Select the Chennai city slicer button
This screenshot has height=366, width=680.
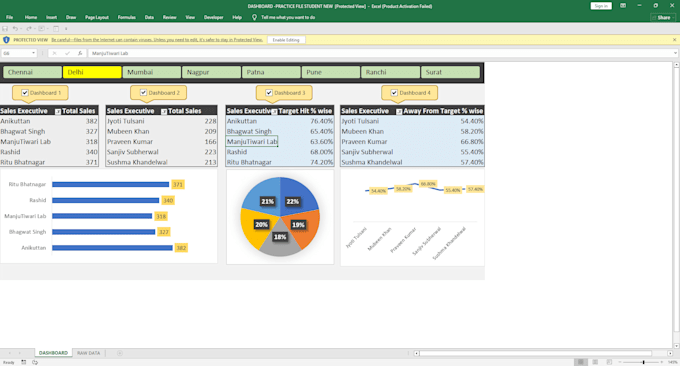coord(33,72)
